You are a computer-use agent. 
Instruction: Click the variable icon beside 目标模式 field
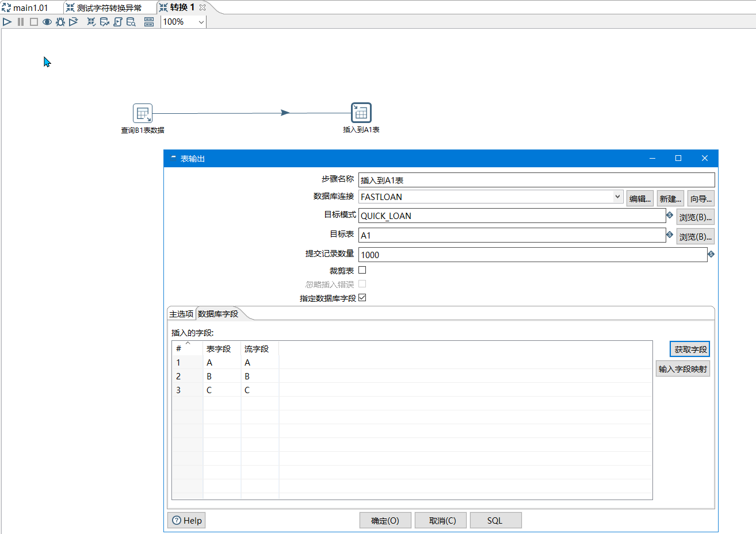pos(670,215)
